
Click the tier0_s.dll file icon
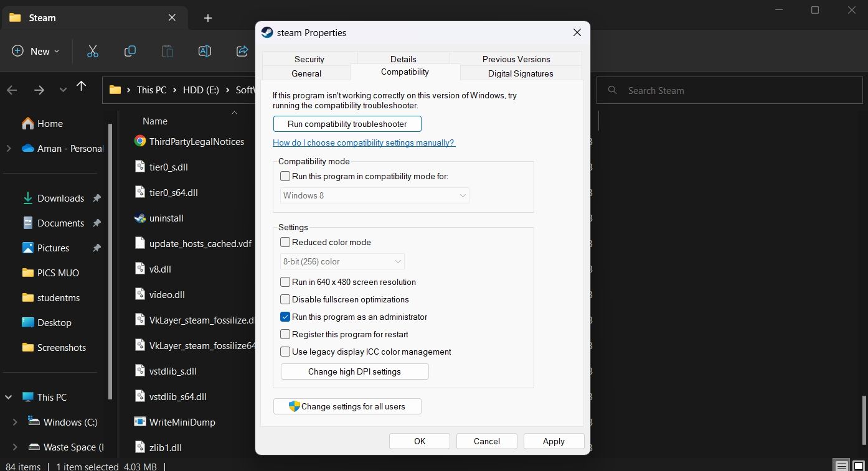click(x=140, y=167)
